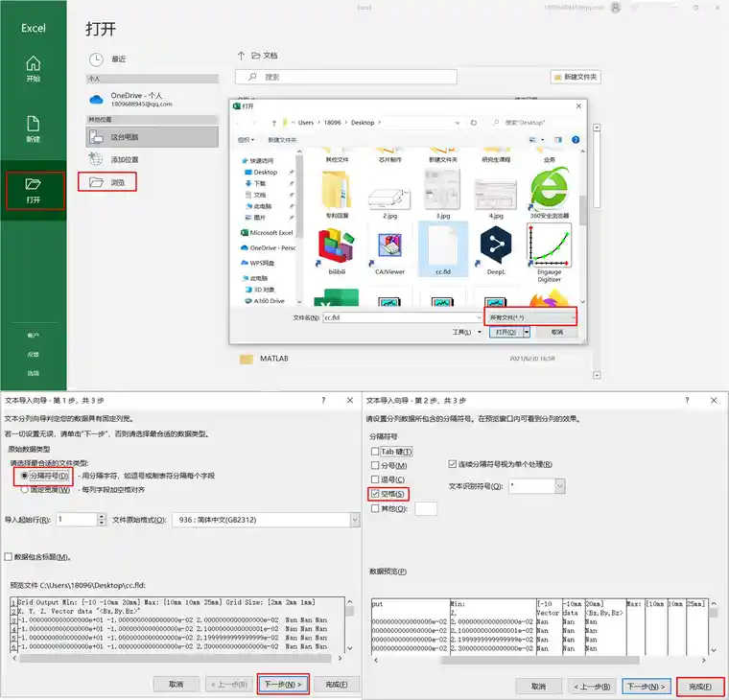Screen dimensions: 729x700
Task: Toggle the 空格(S) delimiter checkbox
Action: [x=375, y=493]
